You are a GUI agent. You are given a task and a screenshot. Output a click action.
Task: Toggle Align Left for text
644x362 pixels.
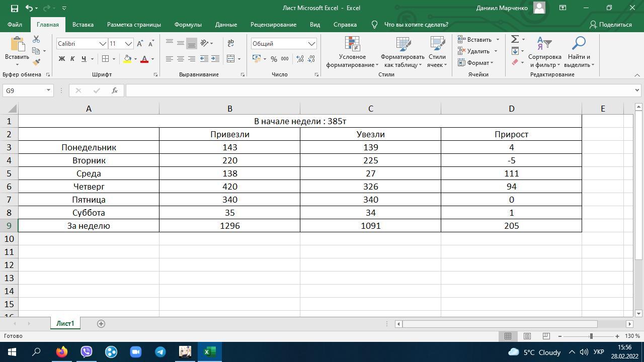170,59
